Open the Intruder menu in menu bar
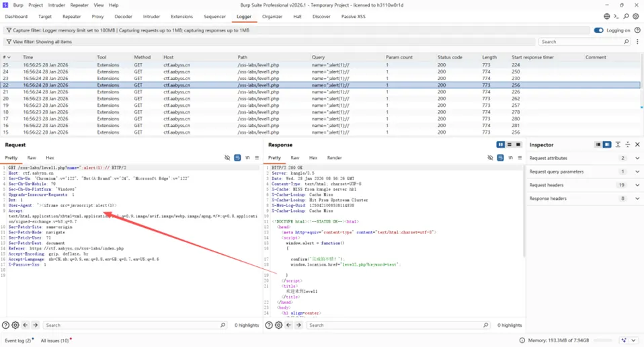Image resolution: width=644 pixels, height=347 pixels. [56, 5]
